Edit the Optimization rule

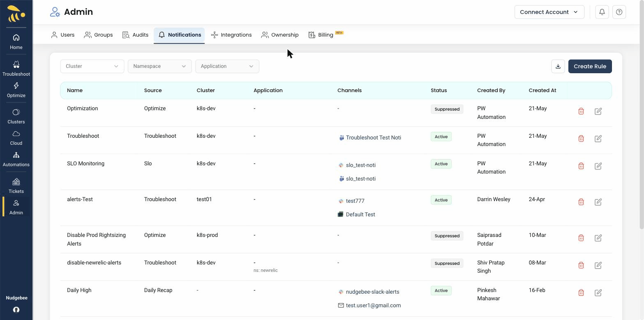tap(598, 111)
